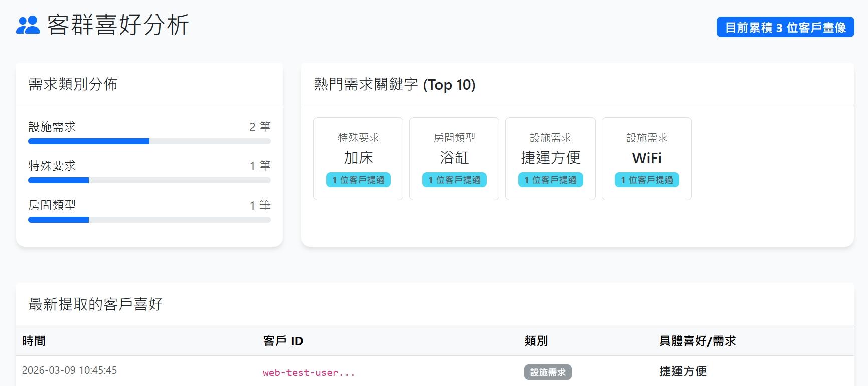Click the 1 位客戶提過 badge under 浴缸
868x386 pixels.
click(x=454, y=180)
